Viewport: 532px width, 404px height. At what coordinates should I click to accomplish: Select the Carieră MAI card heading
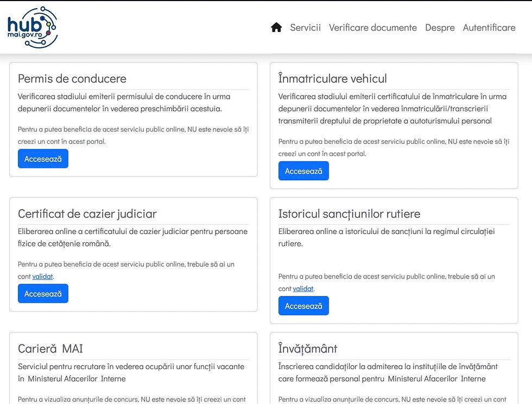pyautogui.click(x=50, y=349)
